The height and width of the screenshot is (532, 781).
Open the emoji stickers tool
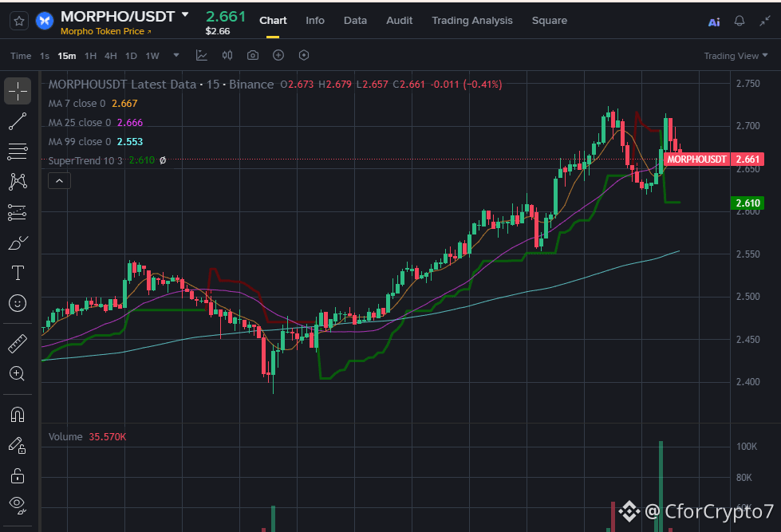pos(18,303)
